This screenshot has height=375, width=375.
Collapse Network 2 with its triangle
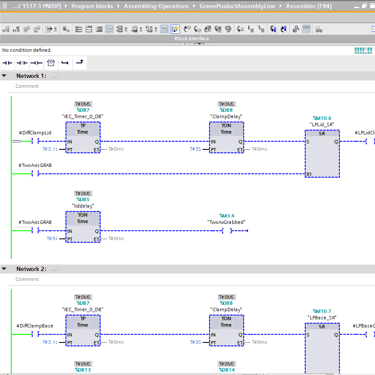click(4, 269)
